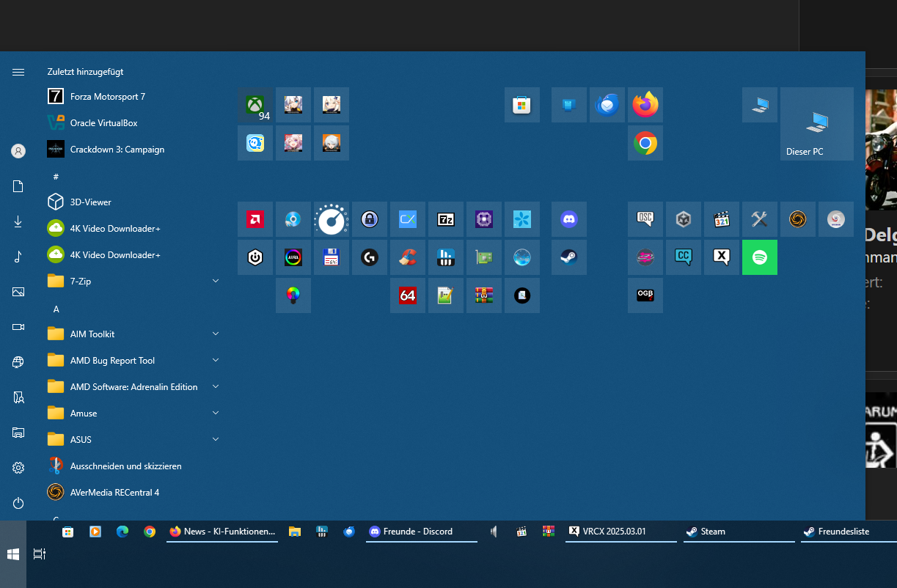This screenshot has width=897, height=588.
Task: Expand the 7-Zip folder
Action: coord(133,281)
